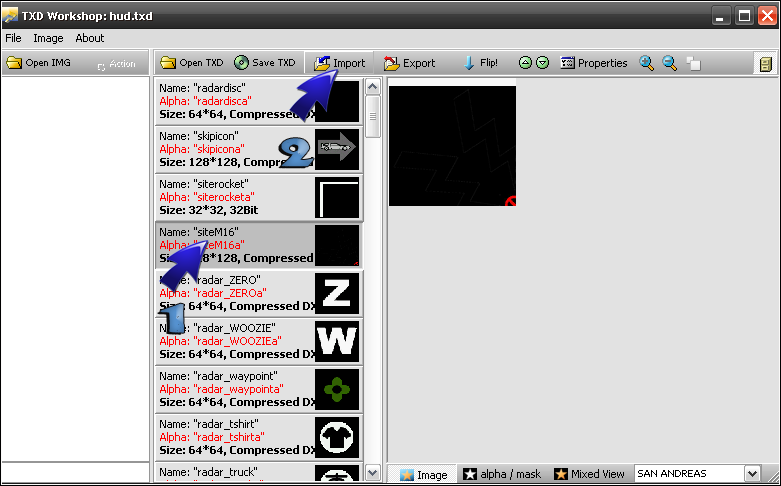
Task: Click the radar_WOOZIE W thumbnail
Action: click(337, 341)
